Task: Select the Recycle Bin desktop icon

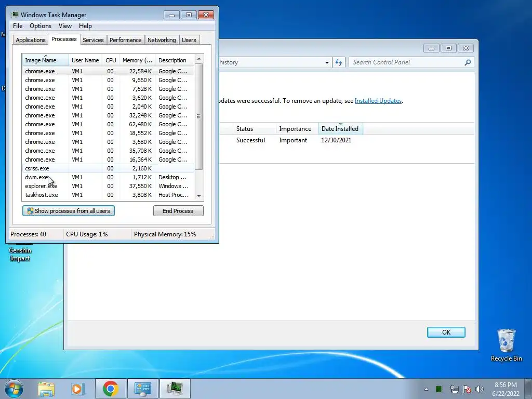Action: 506,345
